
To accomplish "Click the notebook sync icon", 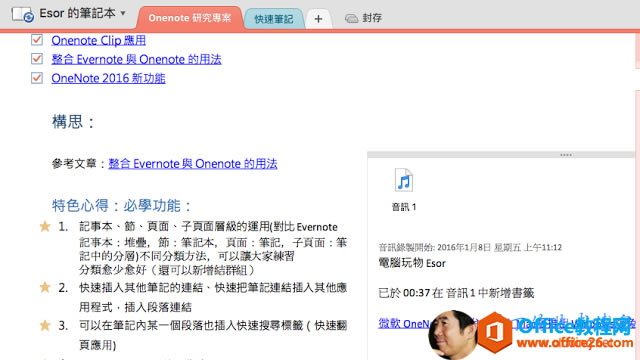I will [22, 15].
